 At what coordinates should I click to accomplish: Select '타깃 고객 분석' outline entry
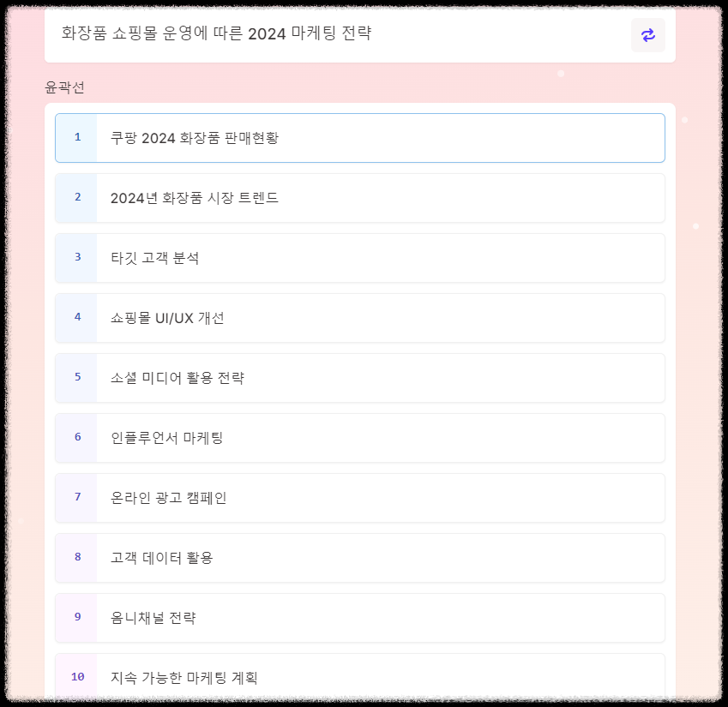pyautogui.click(x=360, y=257)
